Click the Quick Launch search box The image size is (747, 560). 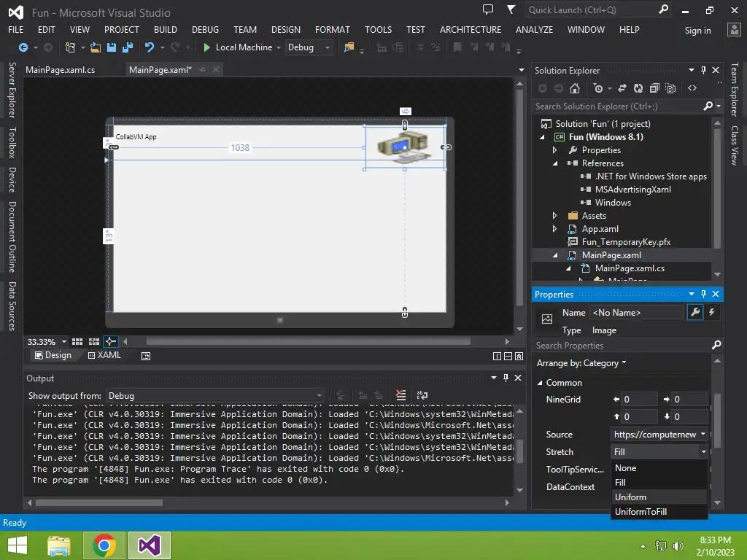592,10
